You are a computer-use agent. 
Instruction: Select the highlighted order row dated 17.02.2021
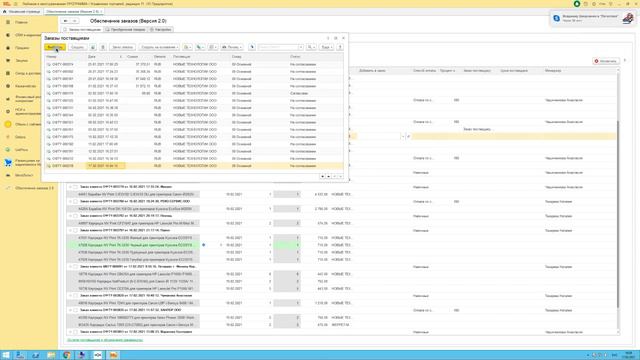tap(194, 166)
